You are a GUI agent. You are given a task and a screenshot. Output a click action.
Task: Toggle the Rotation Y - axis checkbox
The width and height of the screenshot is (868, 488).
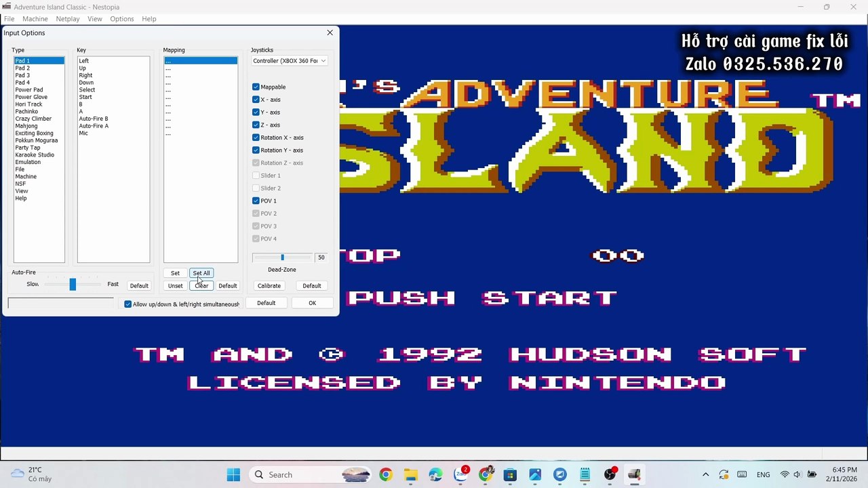coord(256,150)
